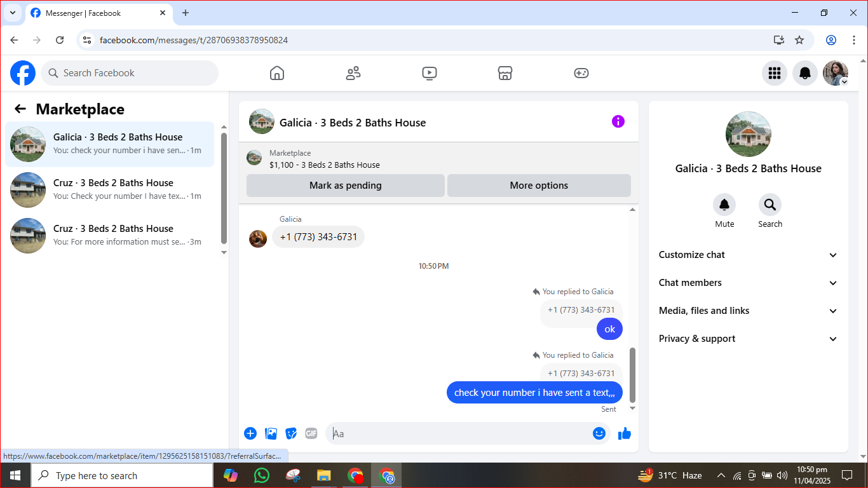
Task: Open Cruz conversation starting 'For more information'
Action: [x=110, y=236]
